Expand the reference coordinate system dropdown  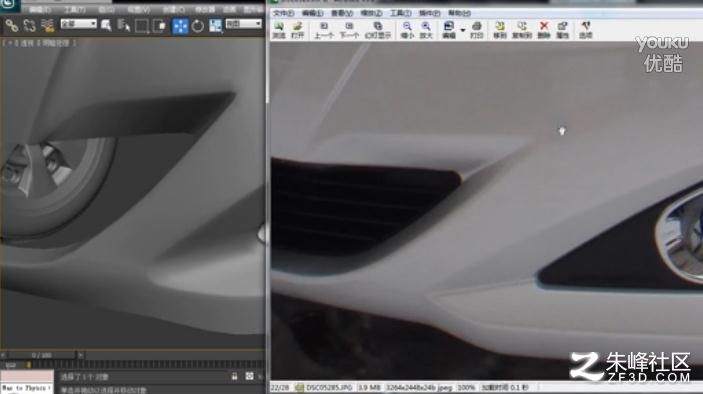243,23
